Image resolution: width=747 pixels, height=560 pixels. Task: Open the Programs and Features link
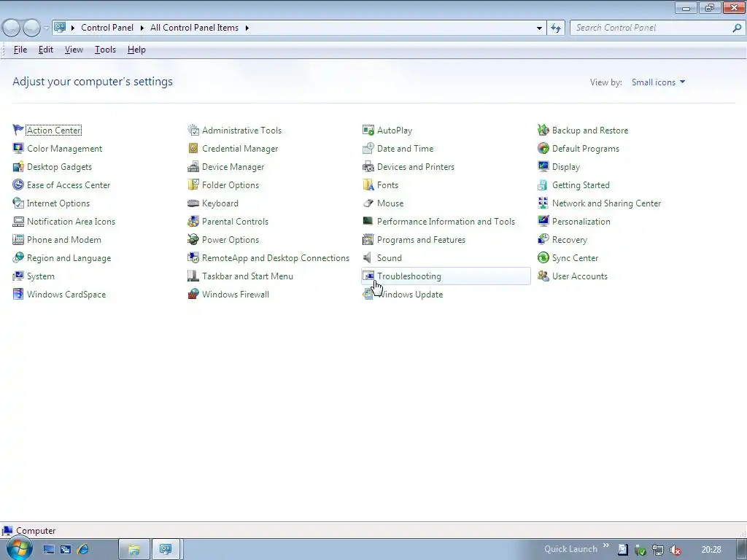click(421, 239)
